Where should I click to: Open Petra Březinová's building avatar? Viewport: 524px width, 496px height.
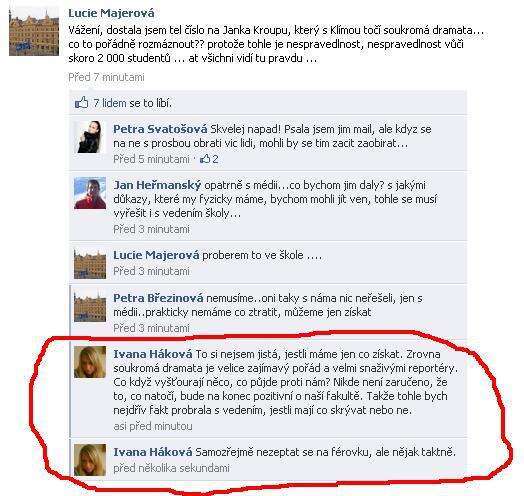pos(90,306)
